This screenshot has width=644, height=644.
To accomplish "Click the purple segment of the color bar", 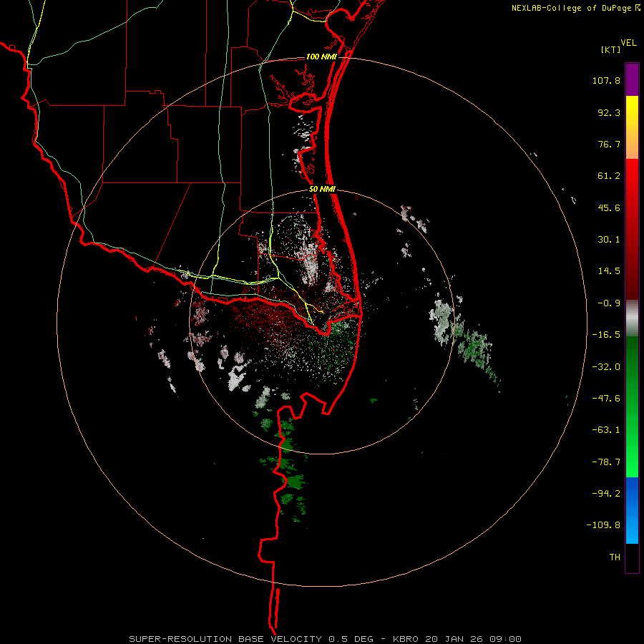I will [632, 79].
